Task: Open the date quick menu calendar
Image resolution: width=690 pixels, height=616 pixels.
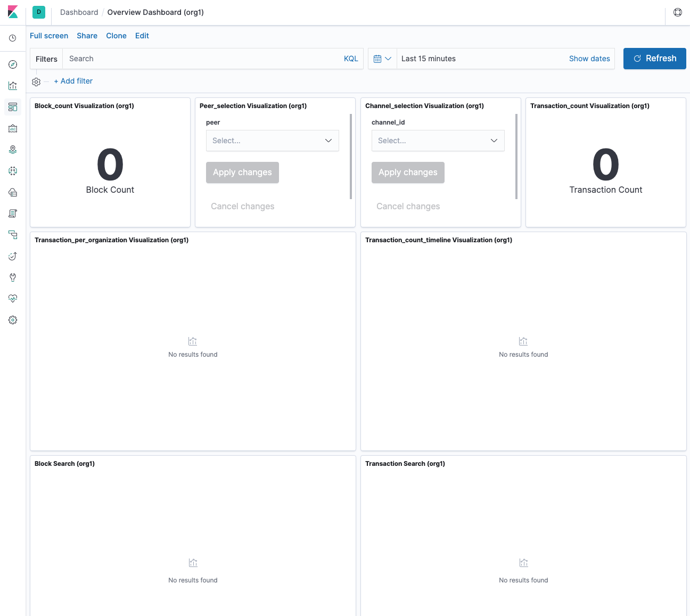Action: pos(382,59)
